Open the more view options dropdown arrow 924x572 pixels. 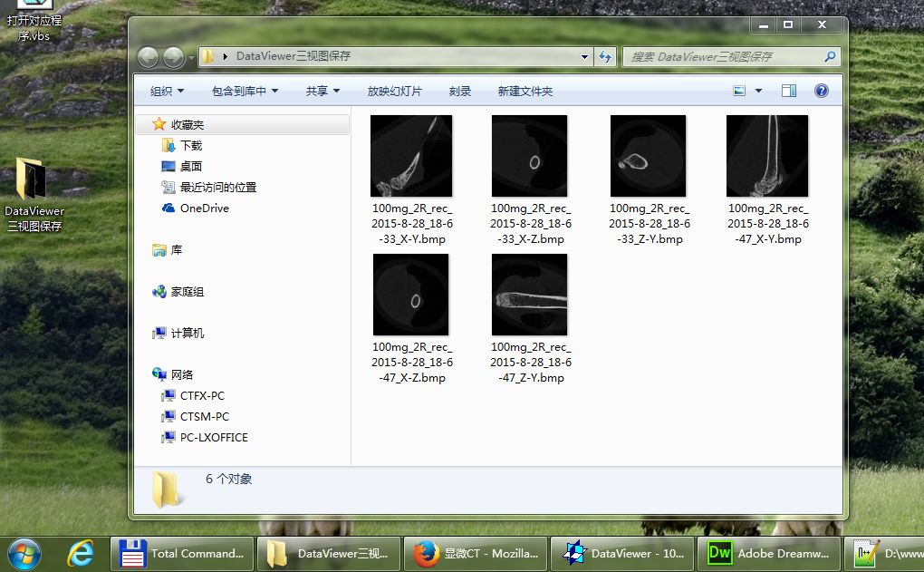(x=758, y=91)
